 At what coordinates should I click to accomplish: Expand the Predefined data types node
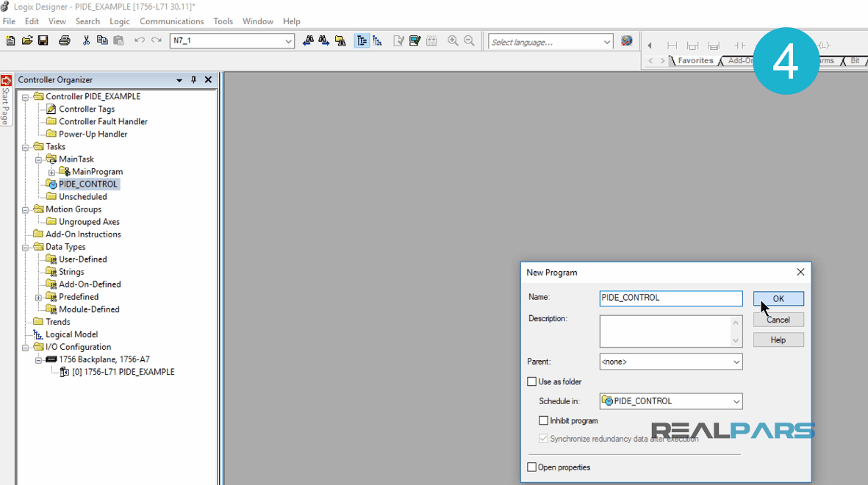38,298
